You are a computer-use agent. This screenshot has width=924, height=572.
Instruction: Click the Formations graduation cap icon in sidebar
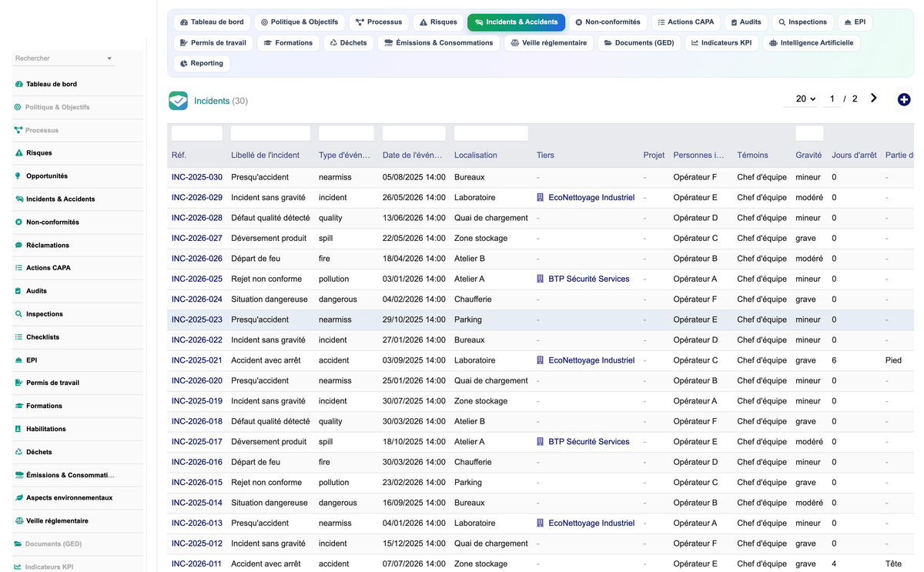click(18, 406)
